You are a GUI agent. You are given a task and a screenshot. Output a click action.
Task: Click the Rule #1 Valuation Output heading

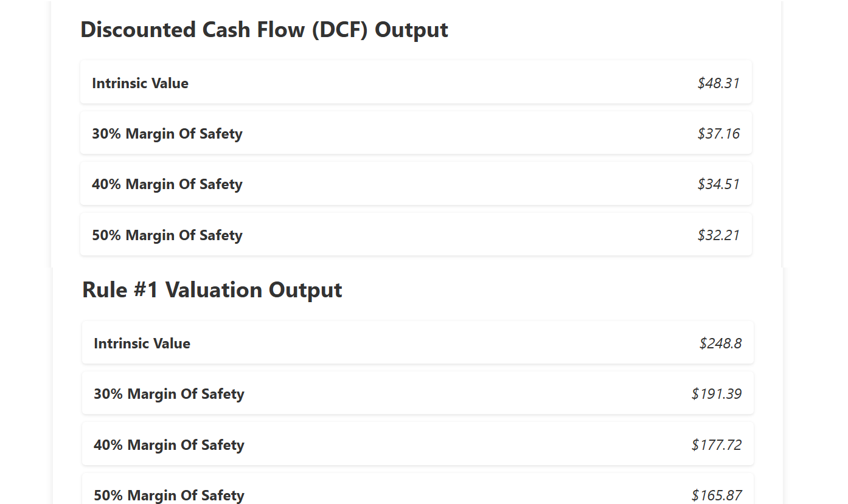click(212, 290)
